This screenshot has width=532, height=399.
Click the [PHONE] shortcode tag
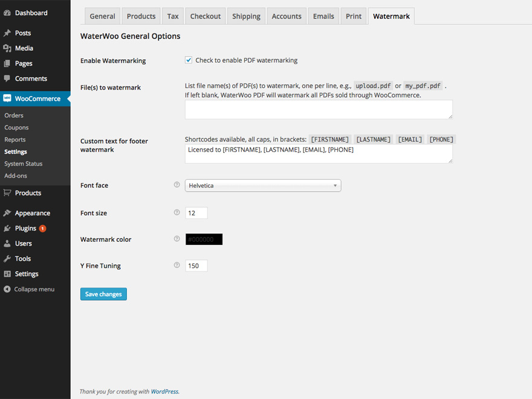[441, 140]
